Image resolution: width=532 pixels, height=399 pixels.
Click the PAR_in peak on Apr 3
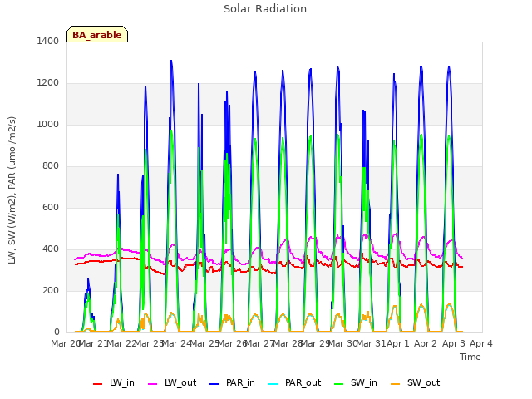coord(449,66)
